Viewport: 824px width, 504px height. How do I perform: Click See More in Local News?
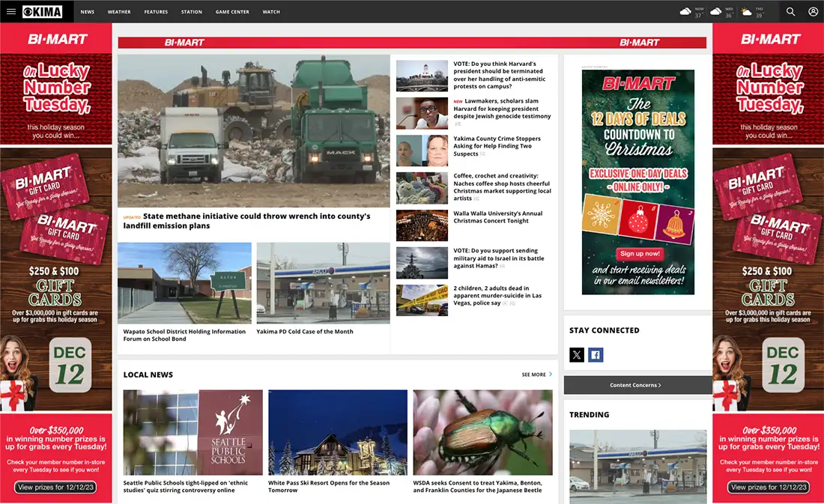[534, 374]
